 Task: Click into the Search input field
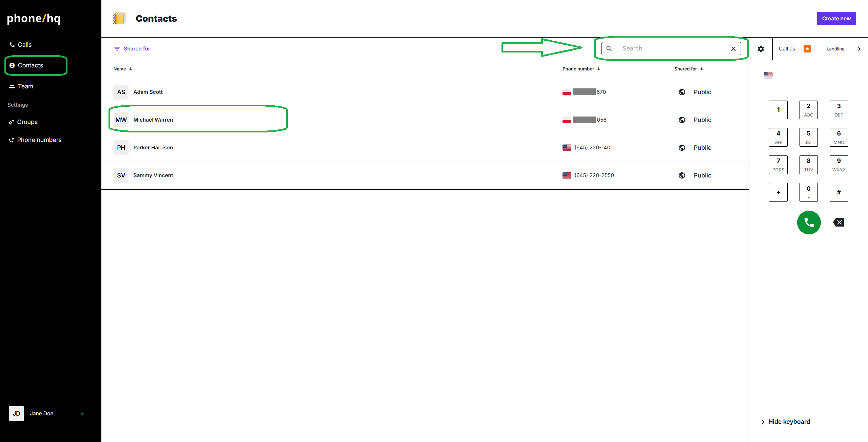671,49
